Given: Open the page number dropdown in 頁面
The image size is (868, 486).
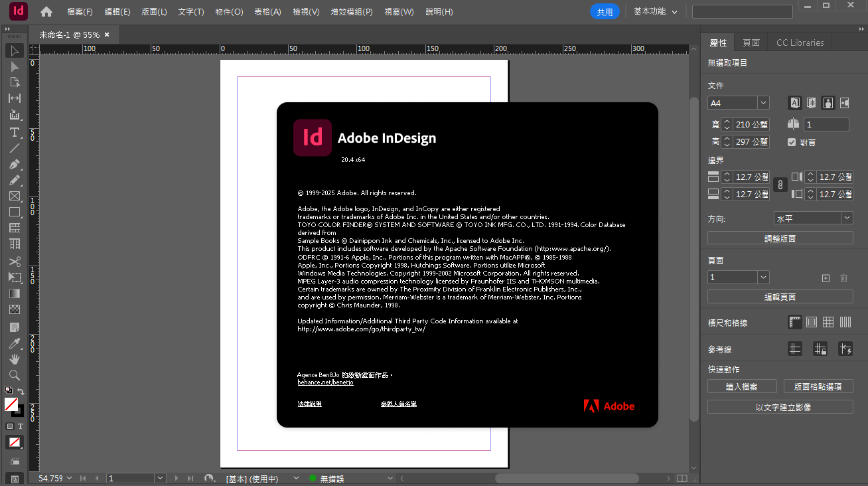Looking at the screenshot, I should point(763,277).
